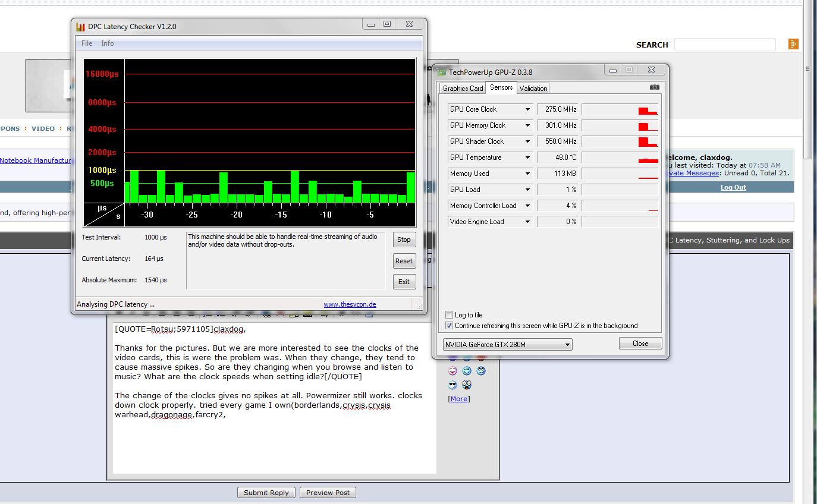Click the 550.0 MHz shader clock value

[x=557, y=141]
